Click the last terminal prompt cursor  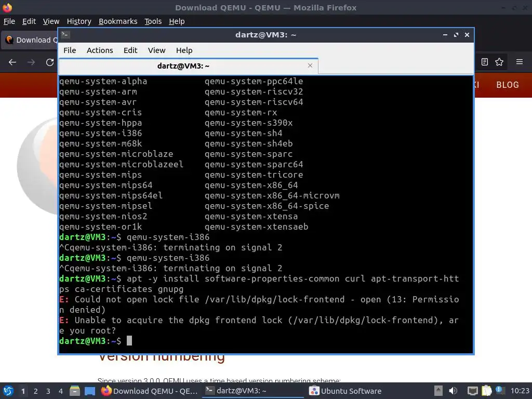129,341
